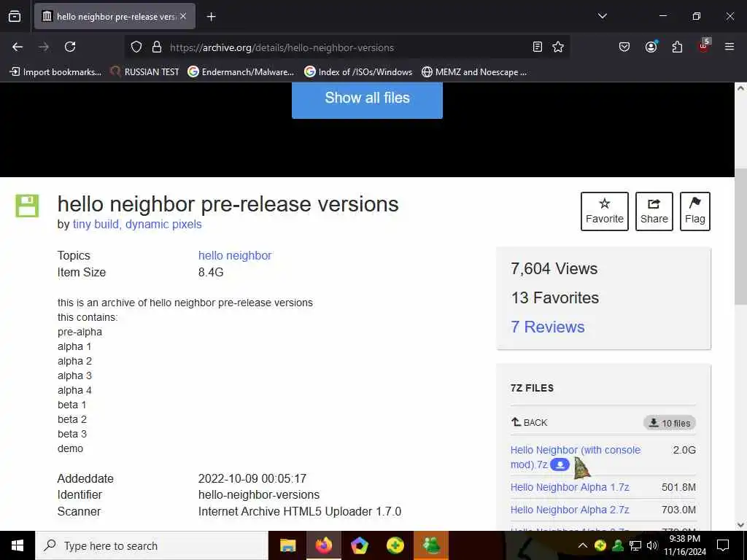The width and height of the screenshot is (747, 560).
Task: Click the page title hello neighbor pre-release versions
Action: (x=228, y=204)
